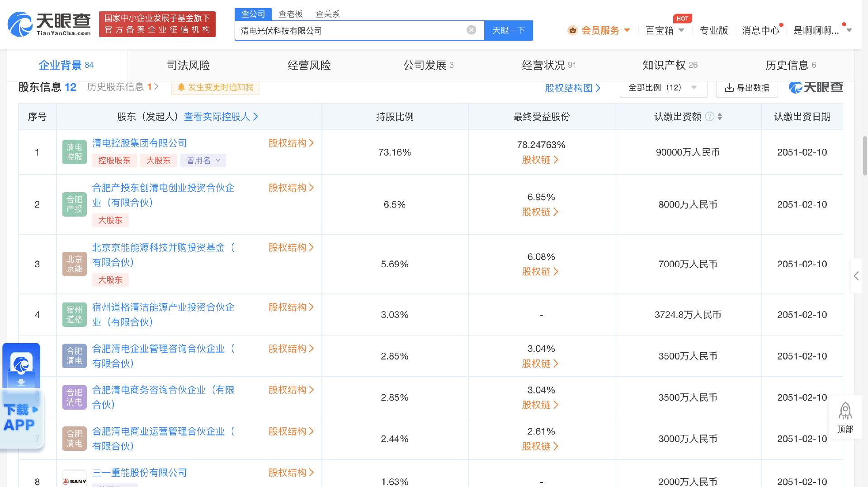Open 股权链 for 6.95% row
Screen dimensions: 868x487
(x=540, y=212)
